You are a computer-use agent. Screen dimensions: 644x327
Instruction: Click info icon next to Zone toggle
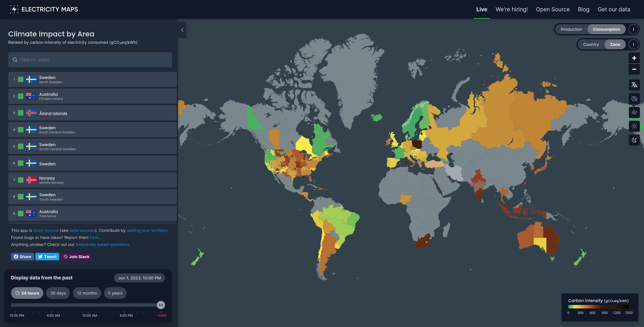633,44
